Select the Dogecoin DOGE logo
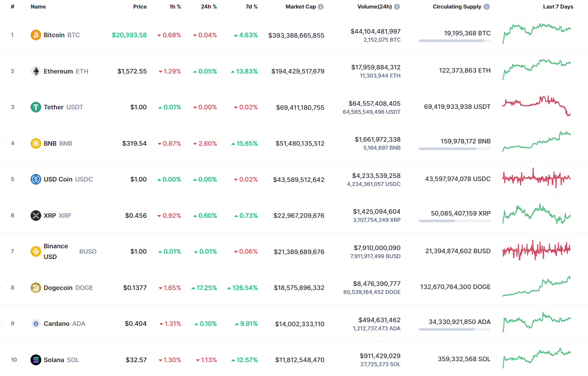 click(35, 287)
